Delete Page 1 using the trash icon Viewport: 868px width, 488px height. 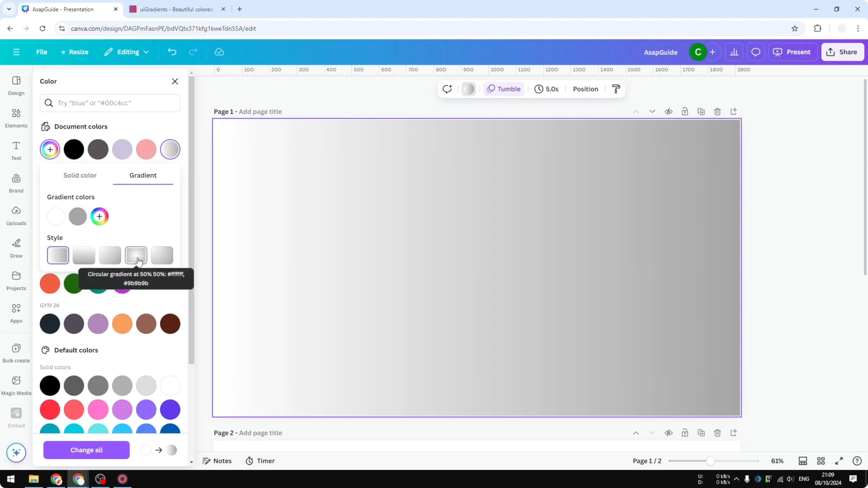click(x=717, y=112)
